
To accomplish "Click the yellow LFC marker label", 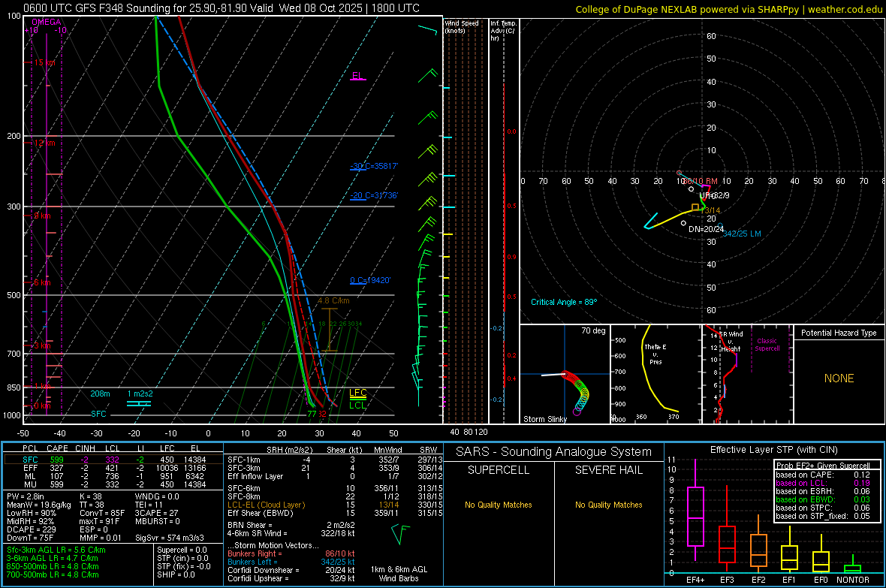I will [x=357, y=393].
